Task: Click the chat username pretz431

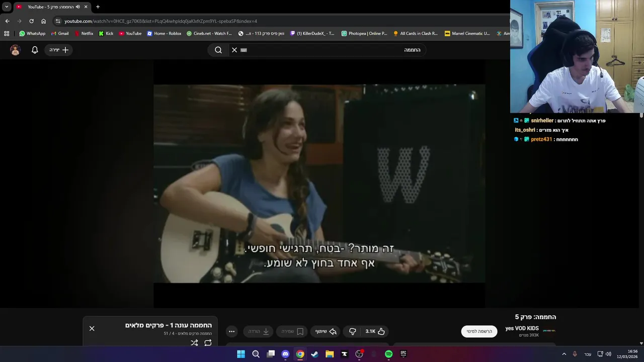Action: tap(541, 139)
